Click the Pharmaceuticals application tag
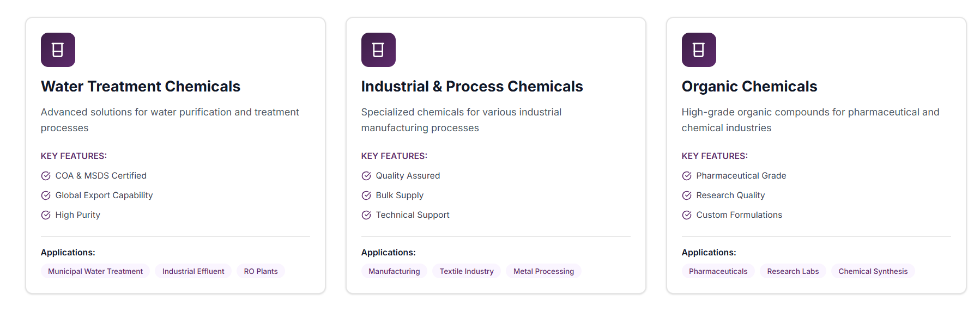 718,271
